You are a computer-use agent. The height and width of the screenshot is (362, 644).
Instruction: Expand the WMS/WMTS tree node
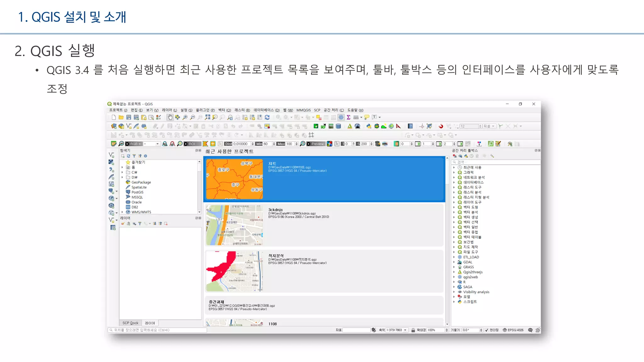[122, 212]
